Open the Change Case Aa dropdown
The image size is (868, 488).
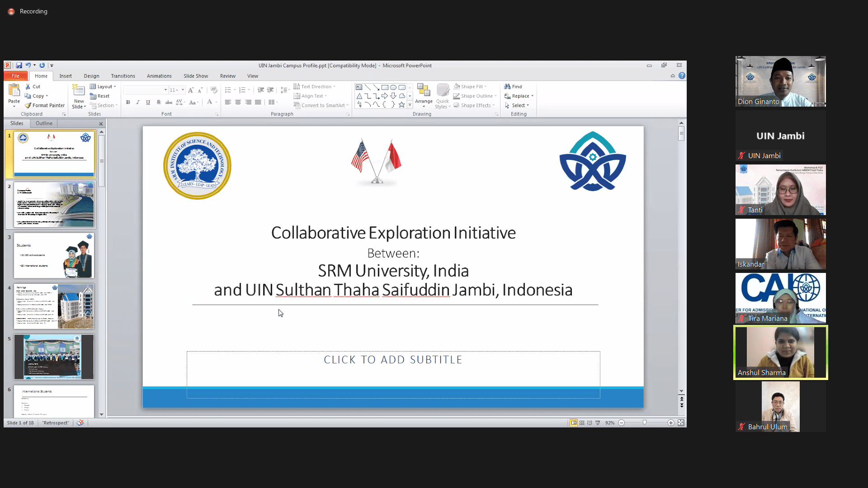click(x=193, y=103)
